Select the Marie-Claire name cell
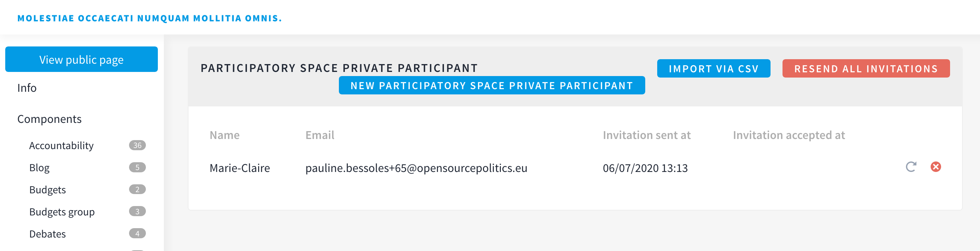 240,168
